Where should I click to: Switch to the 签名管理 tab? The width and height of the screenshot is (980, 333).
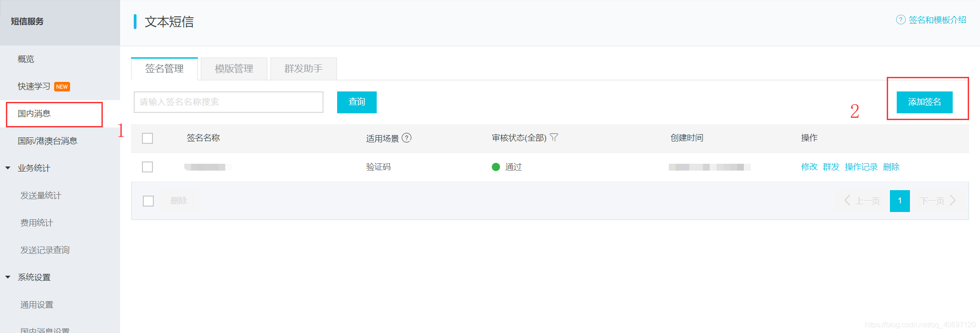coord(164,69)
